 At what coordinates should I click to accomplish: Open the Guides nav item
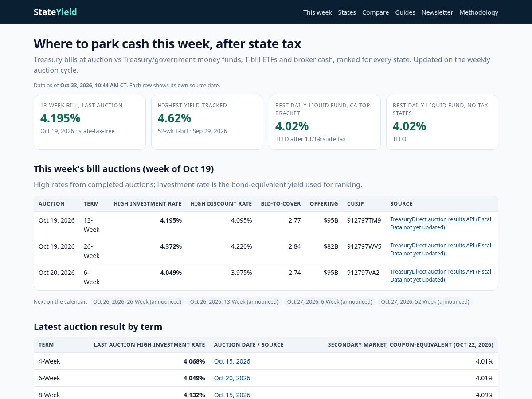(x=405, y=12)
